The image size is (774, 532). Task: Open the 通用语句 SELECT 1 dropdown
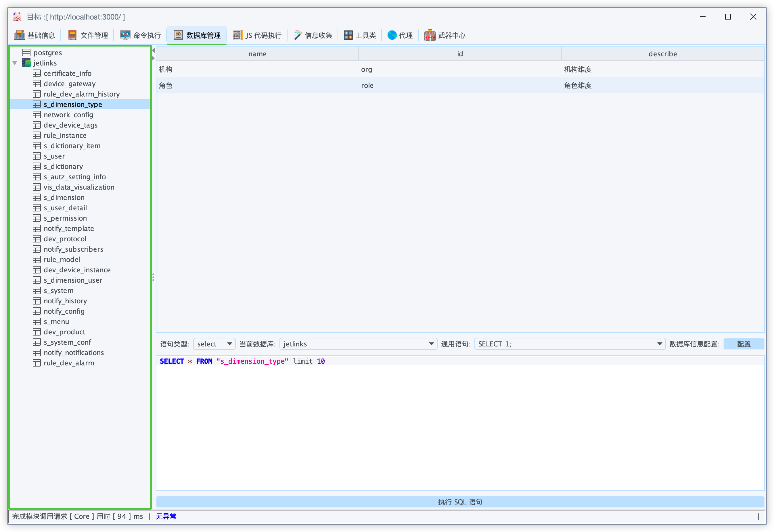(570, 344)
